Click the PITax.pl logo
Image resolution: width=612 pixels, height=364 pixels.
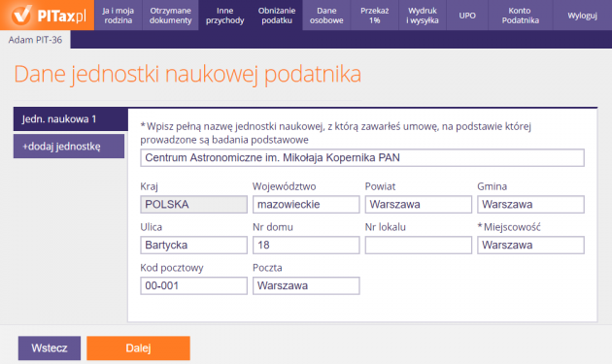pos(48,16)
